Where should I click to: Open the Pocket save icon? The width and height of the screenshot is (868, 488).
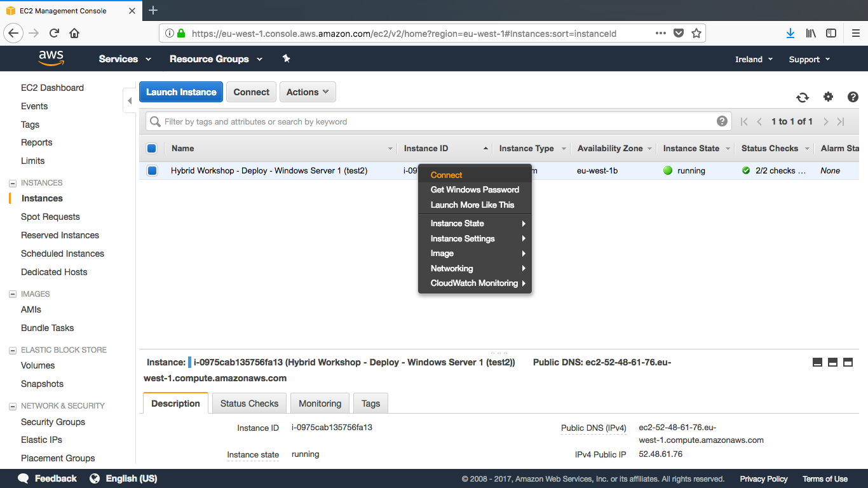pos(679,33)
